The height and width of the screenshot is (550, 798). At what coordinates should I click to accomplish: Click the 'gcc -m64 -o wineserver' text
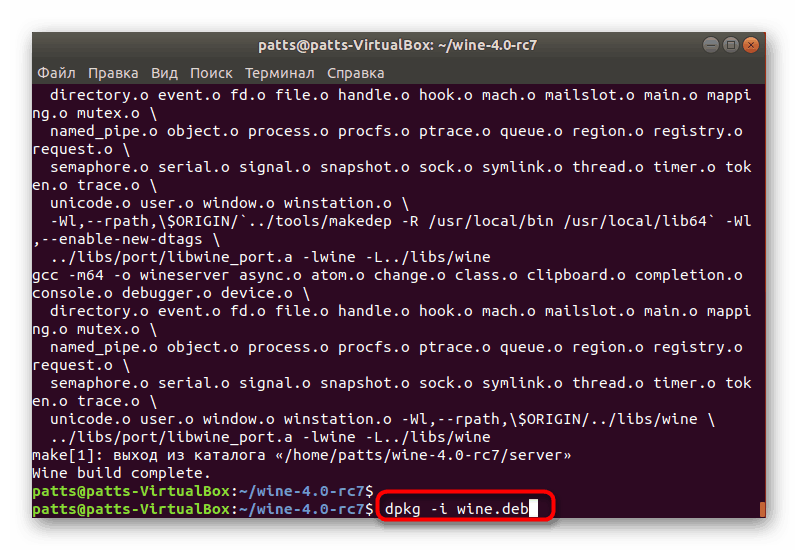pyautogui.click(x=131, y=275)
